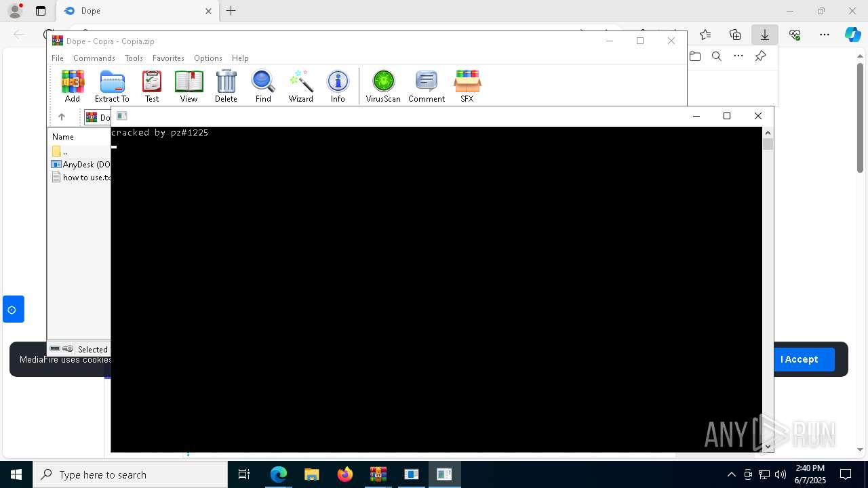
Task: Open File Explorer from taskbar
Action: point(312,474)
